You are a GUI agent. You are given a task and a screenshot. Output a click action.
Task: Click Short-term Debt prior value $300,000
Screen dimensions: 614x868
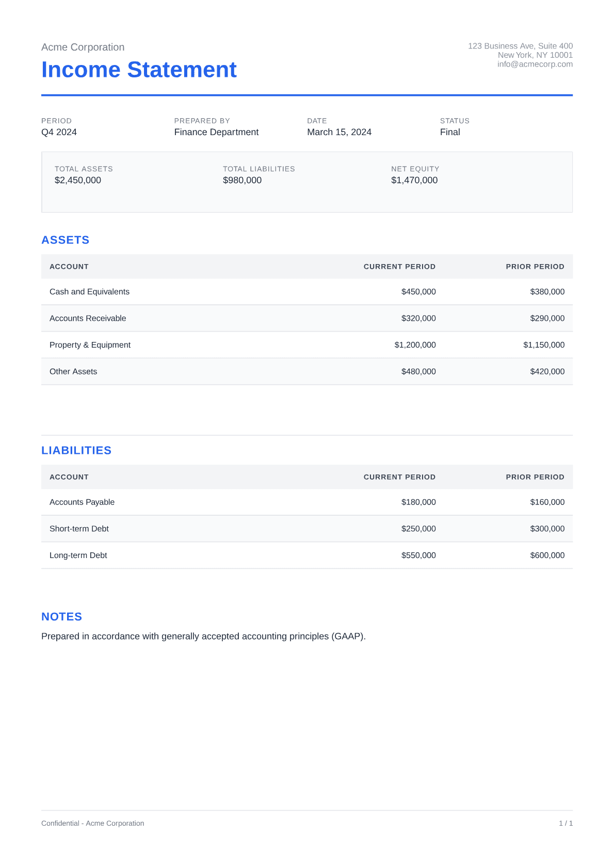pos(547,529)
